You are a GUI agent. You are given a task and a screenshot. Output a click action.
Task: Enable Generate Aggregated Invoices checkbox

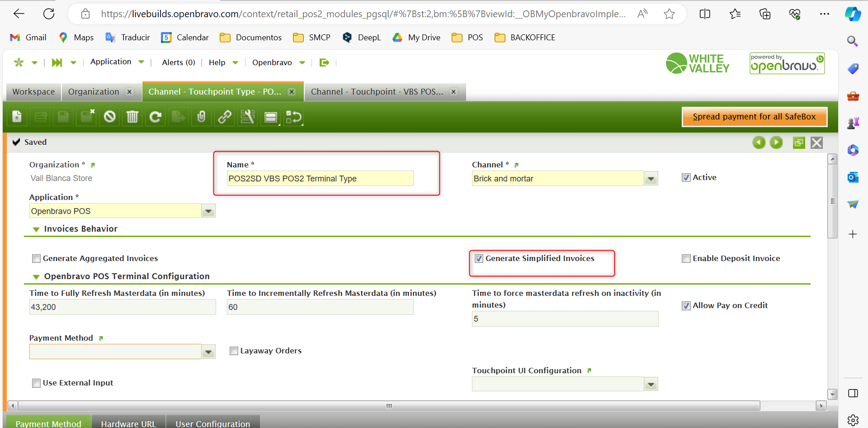(x=37, y=259)
